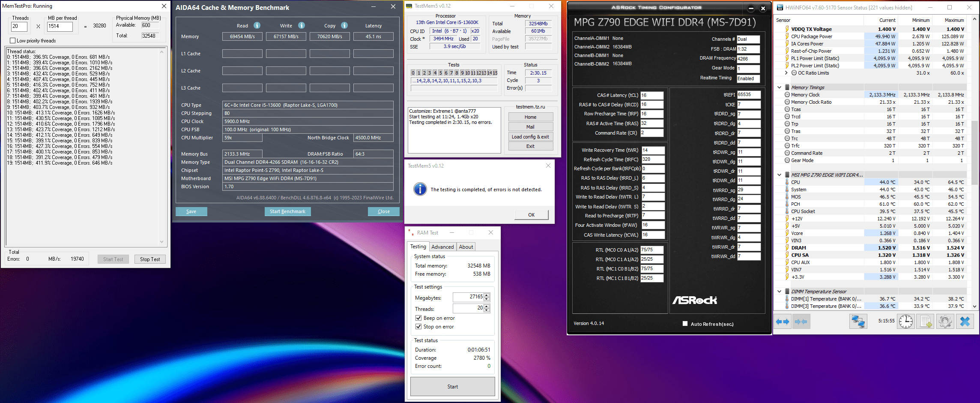Click Stop Test in MemTestPro
The image size is (980, 403).
point(150,259)
